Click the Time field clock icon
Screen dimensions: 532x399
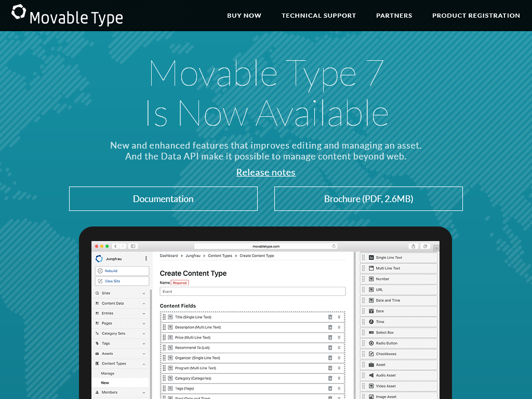371,322
